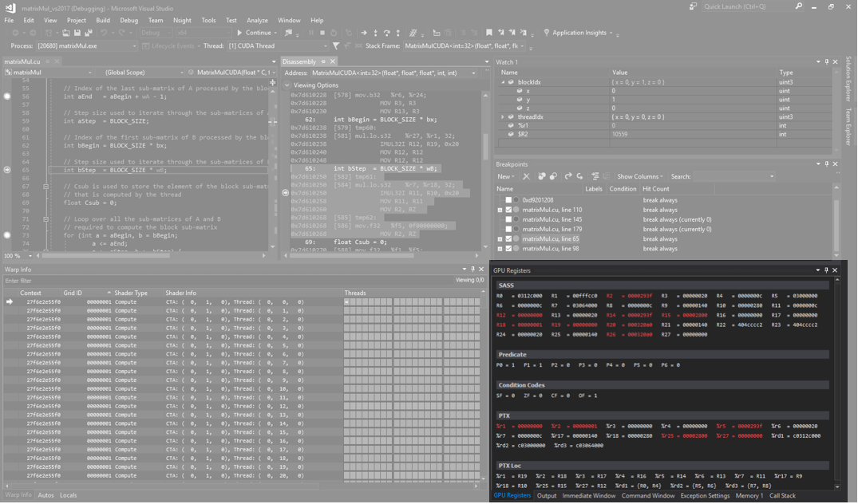Click the Break All pause icon
The width and height of the screenshot is (858, 504).
(x=311, y=33)
